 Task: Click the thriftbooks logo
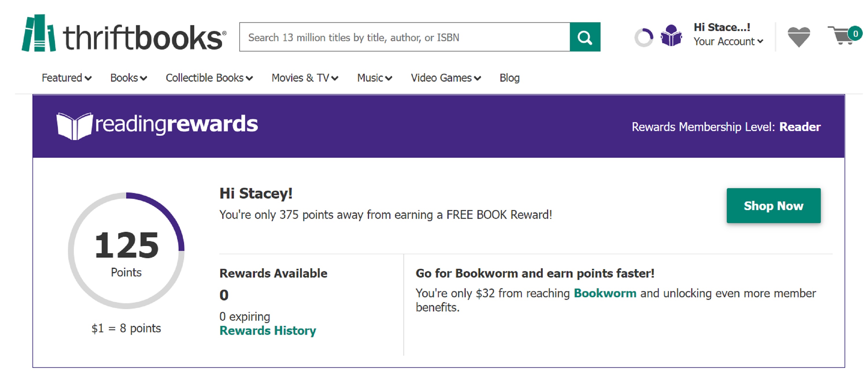pyautogui.click(x=124, y=33)
